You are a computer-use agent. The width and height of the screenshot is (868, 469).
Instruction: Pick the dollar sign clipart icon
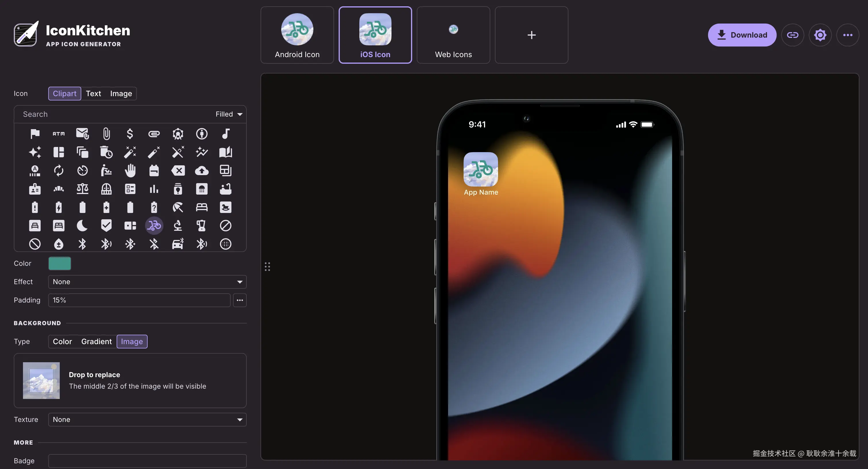[x=130, y=134]
